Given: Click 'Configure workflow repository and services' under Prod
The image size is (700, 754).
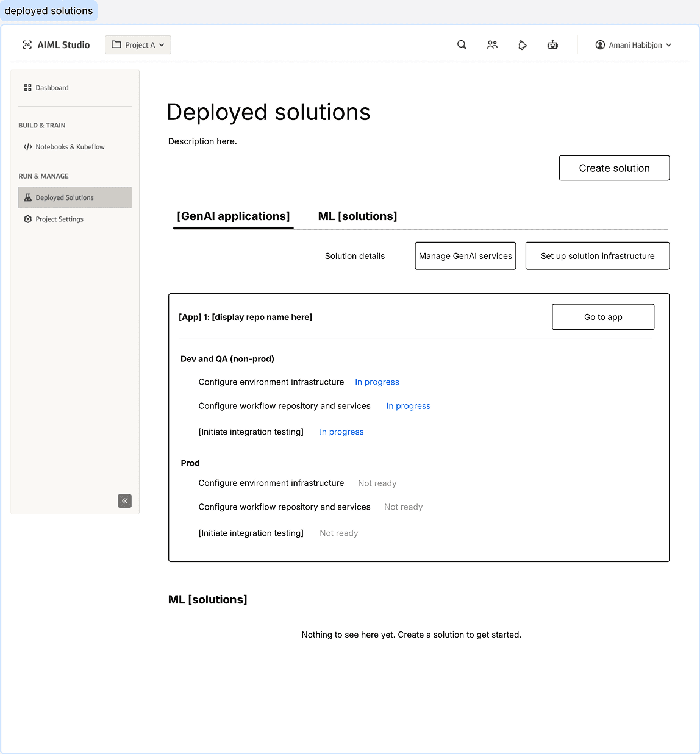Looking at the screenshot, I should tap(285, 507).
